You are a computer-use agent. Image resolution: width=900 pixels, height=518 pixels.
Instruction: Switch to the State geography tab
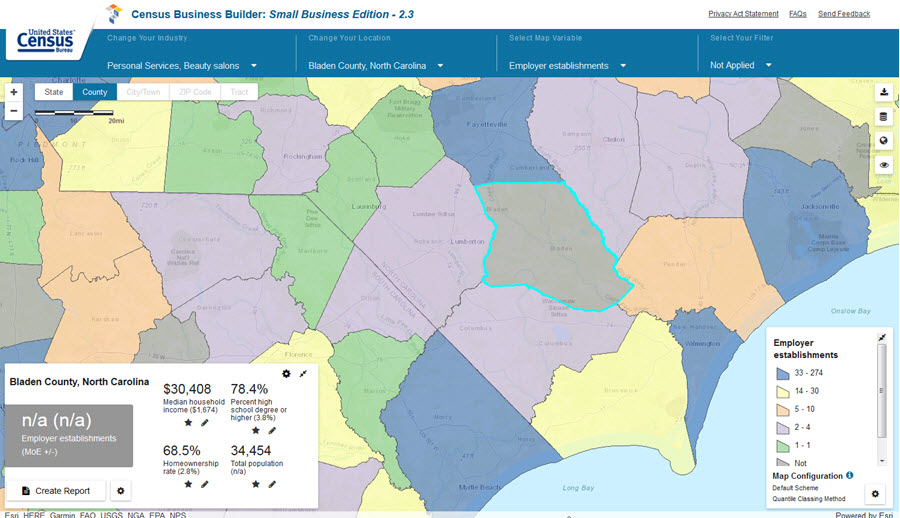click(x=54, y=92)
